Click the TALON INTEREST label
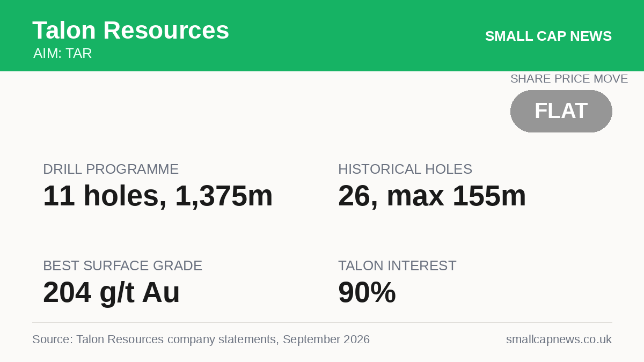The image size is (644, 362). click(x=397, y=266)
